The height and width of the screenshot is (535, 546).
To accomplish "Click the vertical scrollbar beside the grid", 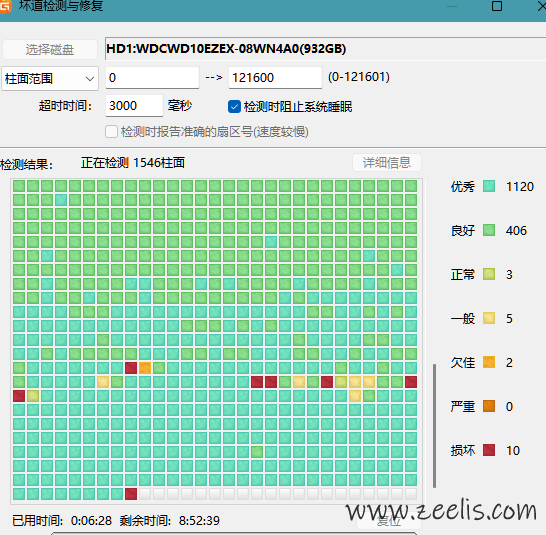I will point(434,426).
